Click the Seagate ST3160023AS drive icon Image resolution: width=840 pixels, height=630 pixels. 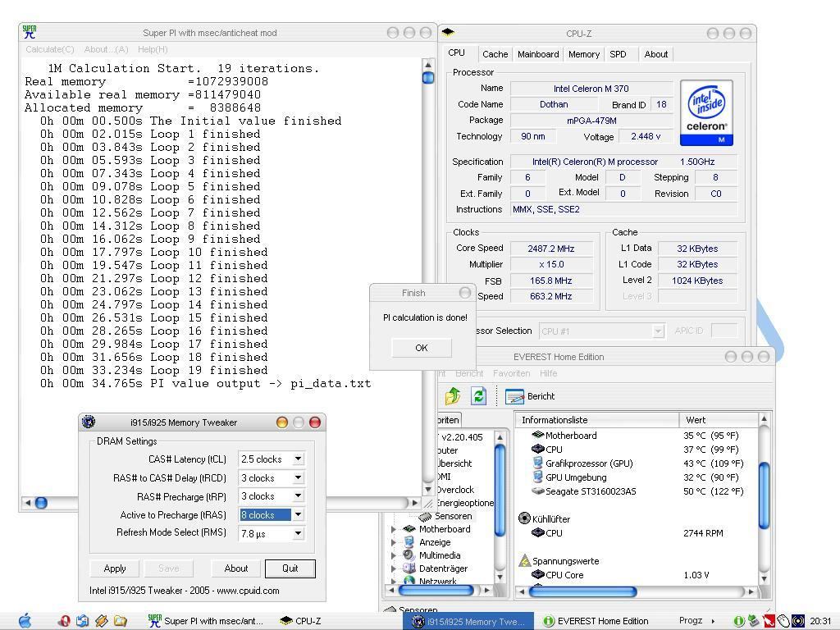(x=538, y=491)
